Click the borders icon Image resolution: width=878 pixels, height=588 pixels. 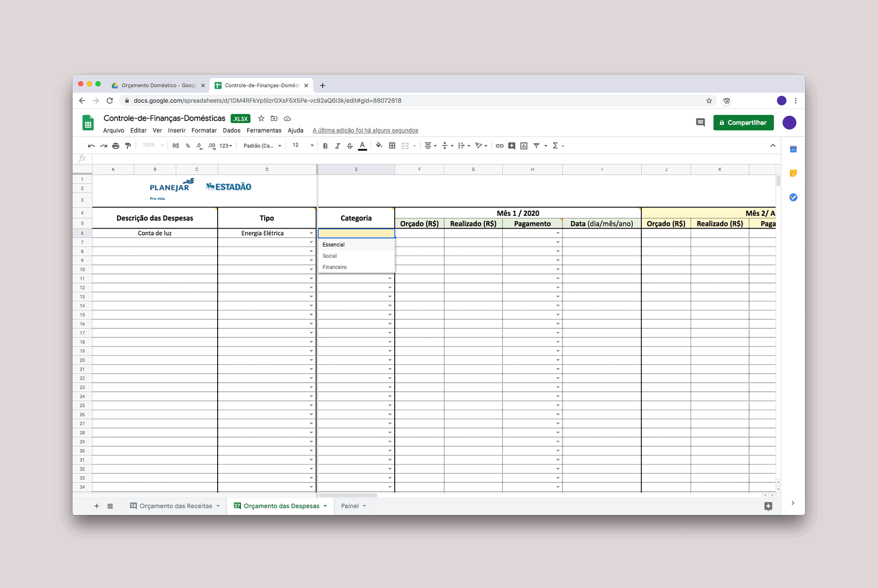tap(392, 146)
